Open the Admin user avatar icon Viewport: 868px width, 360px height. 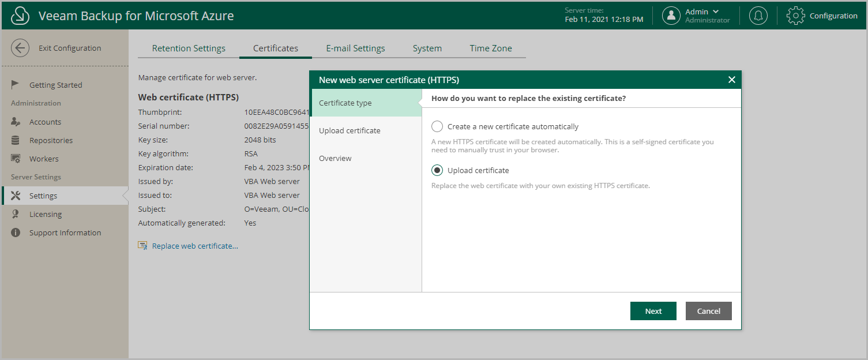coord(671,16)
